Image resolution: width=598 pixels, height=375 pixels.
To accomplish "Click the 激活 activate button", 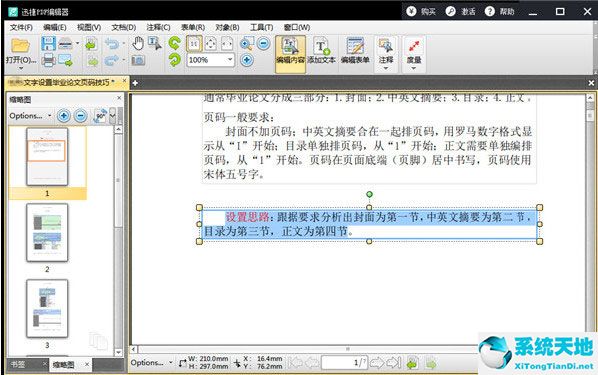I will pyautogui.click(x=461, y=11).
